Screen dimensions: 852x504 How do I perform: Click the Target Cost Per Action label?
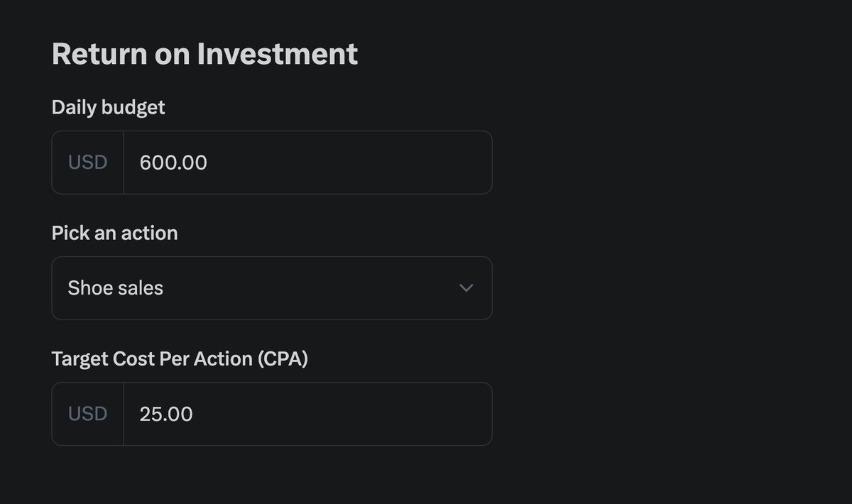click(180, 358)
